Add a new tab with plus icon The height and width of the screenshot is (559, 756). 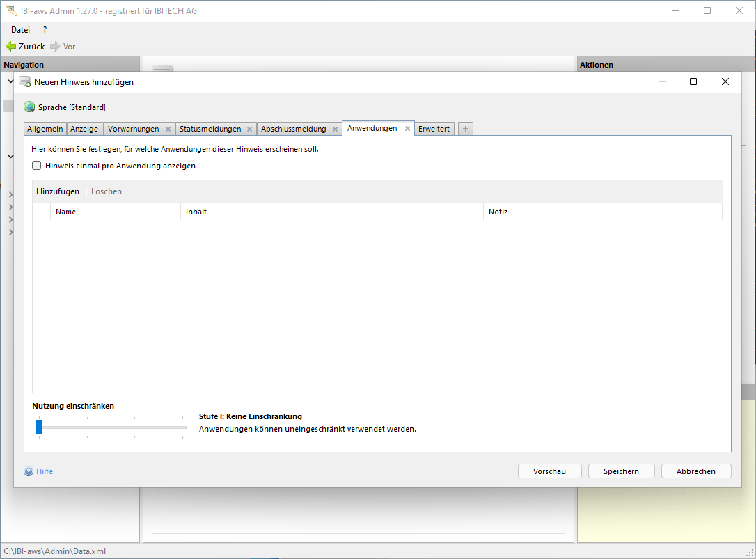[466, 129]
